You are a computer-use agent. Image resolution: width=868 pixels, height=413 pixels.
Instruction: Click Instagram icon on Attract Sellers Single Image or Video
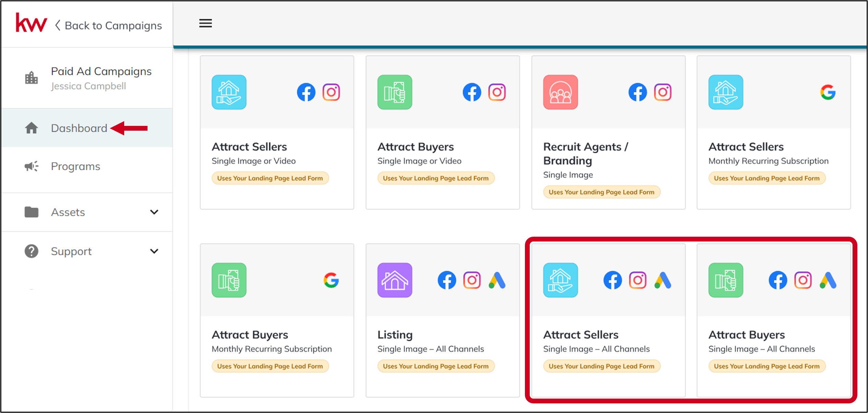[331, 92]
